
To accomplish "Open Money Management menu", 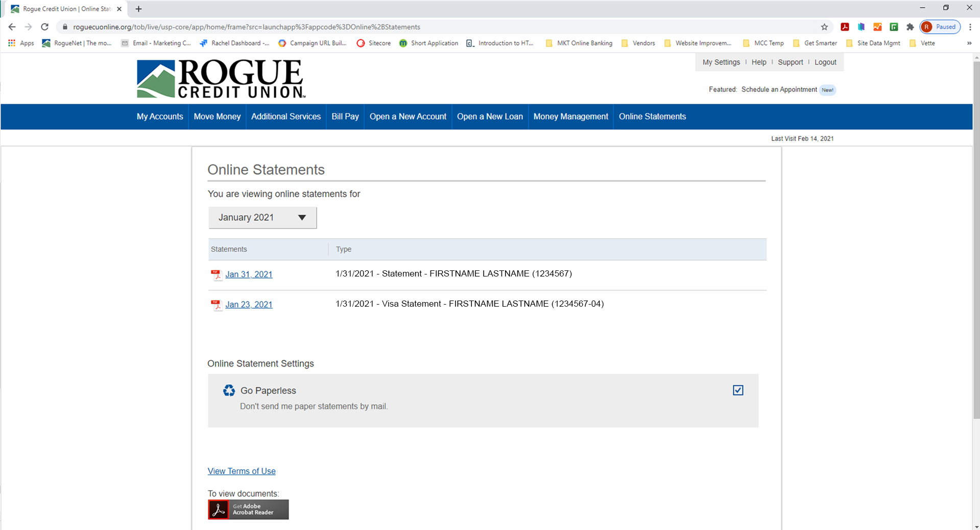I will pos(571,117).
